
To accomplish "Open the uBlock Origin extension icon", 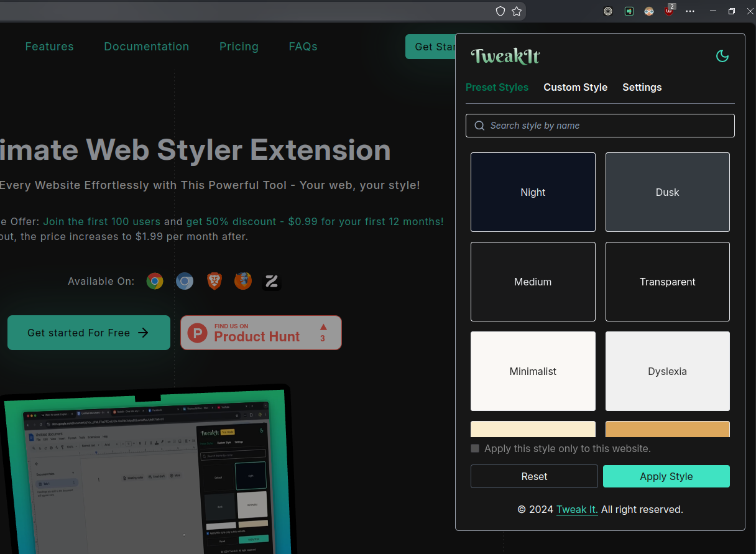I will click(669, 11).
